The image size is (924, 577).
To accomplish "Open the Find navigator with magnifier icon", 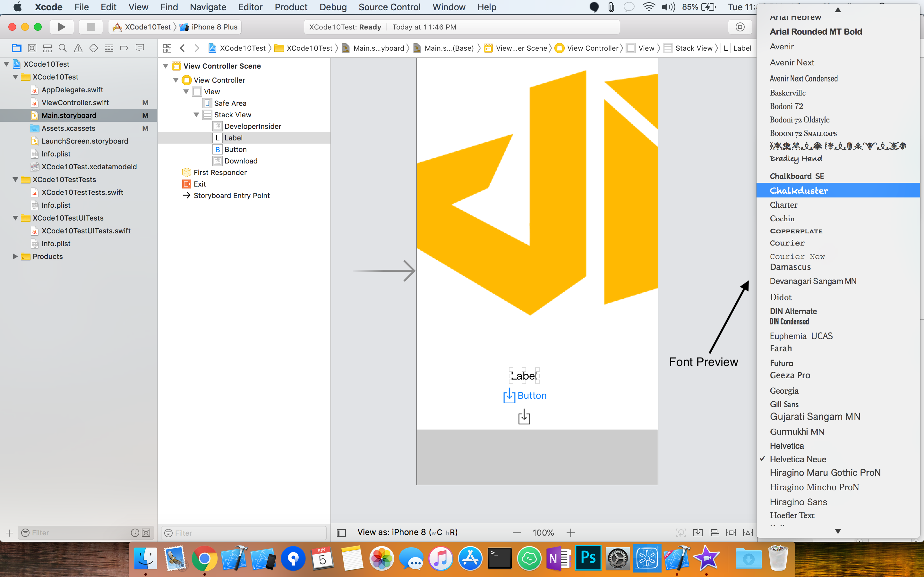I will pyautogui.click(x=63, y=48).
